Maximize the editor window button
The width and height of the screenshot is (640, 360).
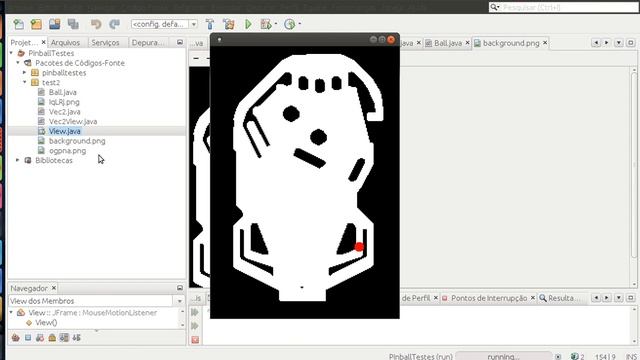point(631,42)
